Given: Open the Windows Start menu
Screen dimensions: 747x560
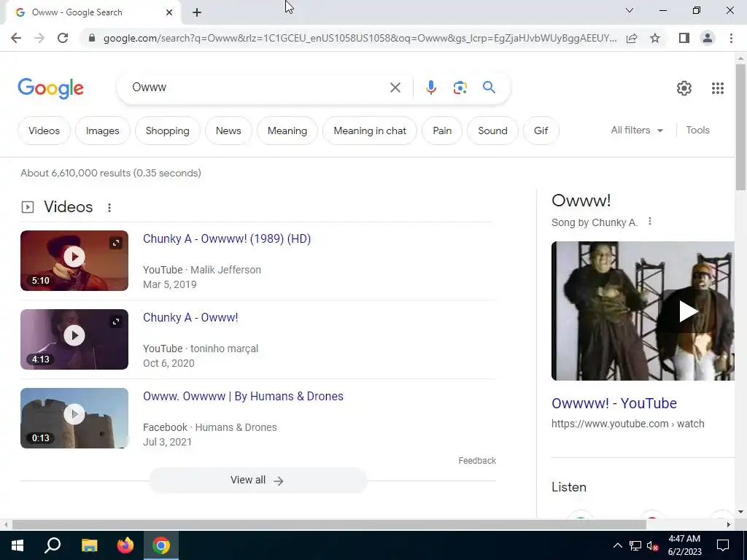Looking at the screenshot, I should tap(18, 545).
